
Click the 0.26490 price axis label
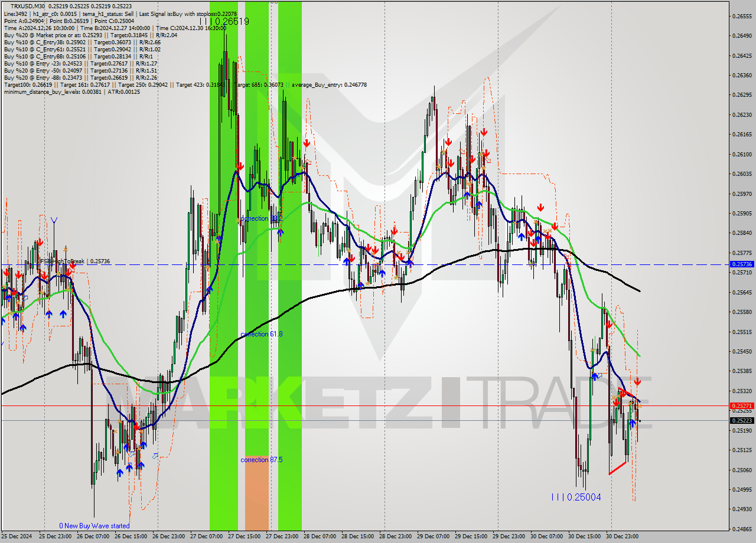click(x=742, y=36)
